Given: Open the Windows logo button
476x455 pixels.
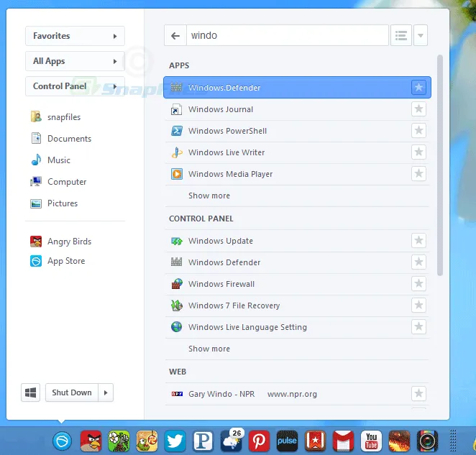Looking at the screenshot, I should click(x=30, y=392).
